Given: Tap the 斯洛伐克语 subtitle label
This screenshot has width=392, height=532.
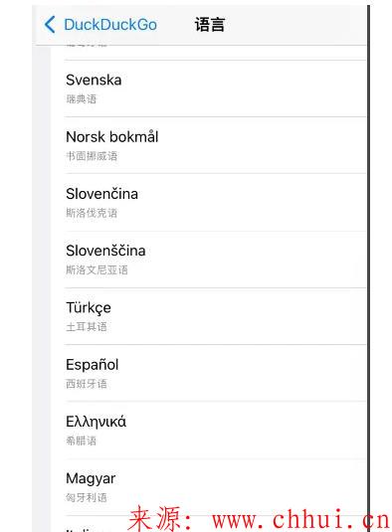Looking at the screenshot, I should pyautogui.click(x=92, y=213).
